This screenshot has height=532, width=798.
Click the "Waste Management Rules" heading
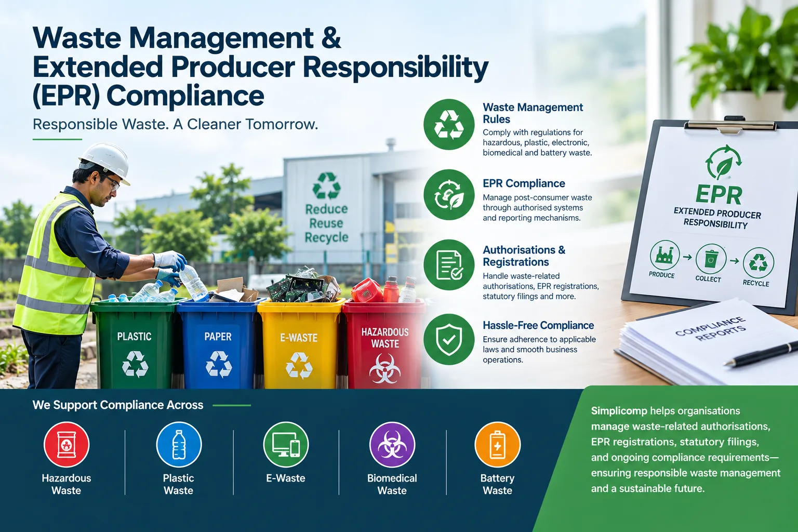[x=533, y=113]
